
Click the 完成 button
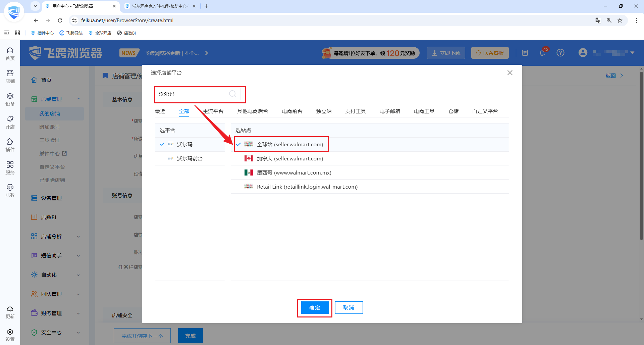191,336
